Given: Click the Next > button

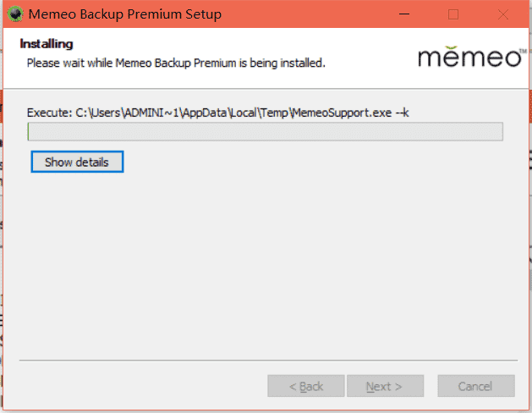Looking at the screenshot, I should pyautogui.click(x=385, y=386).
